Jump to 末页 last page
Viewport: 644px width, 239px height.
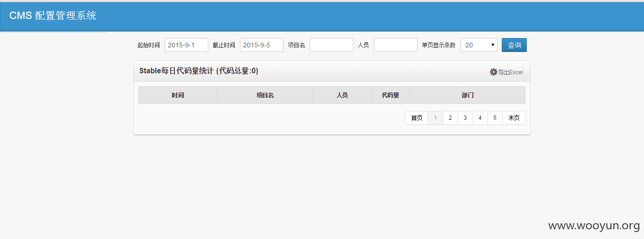pos(514,118)
